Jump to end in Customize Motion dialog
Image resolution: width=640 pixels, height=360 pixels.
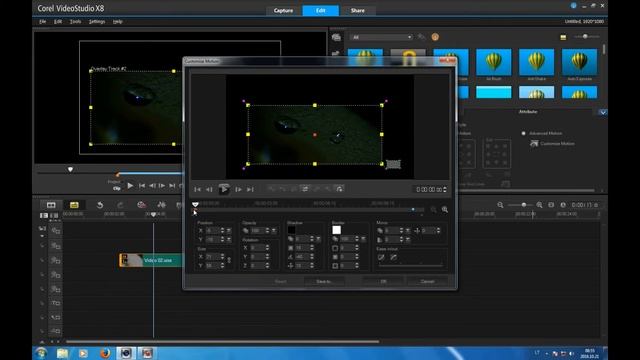pyautogui.click(x=250, y=189)
